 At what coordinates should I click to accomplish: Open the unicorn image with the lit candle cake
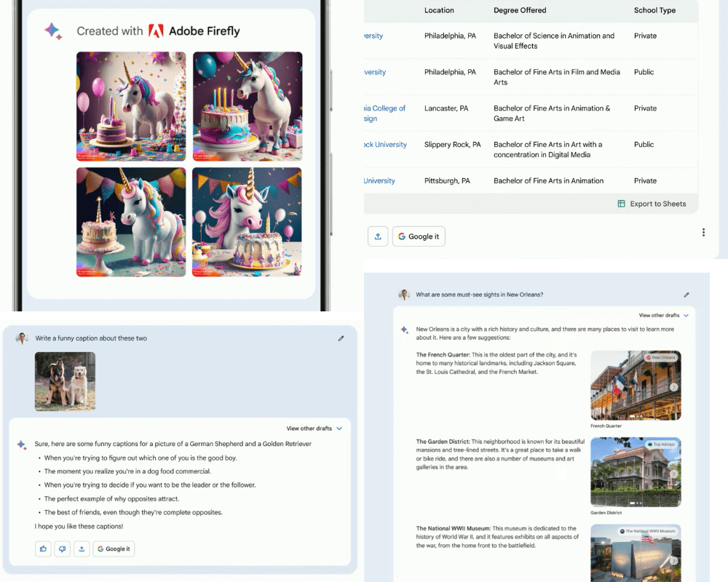[248, 106]
